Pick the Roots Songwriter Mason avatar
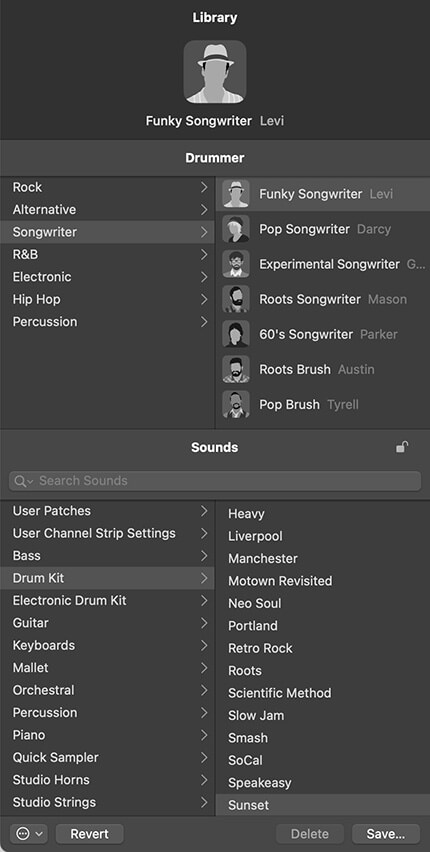 click(x=236, y=299)
